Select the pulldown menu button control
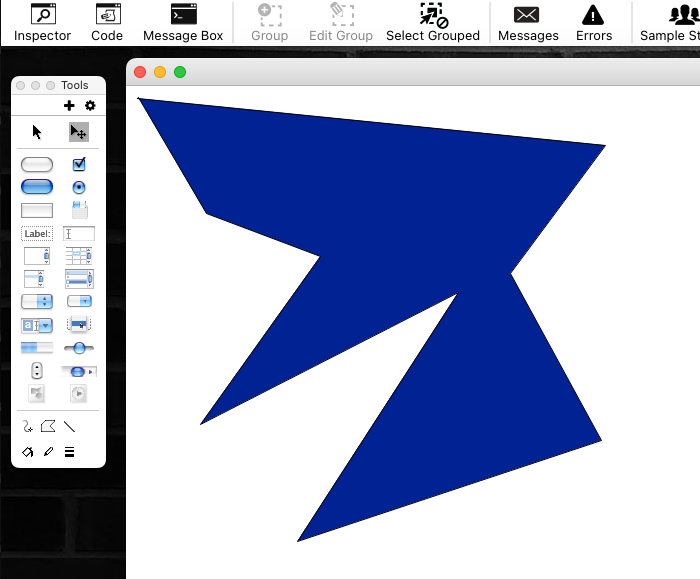 click(79, 301)
